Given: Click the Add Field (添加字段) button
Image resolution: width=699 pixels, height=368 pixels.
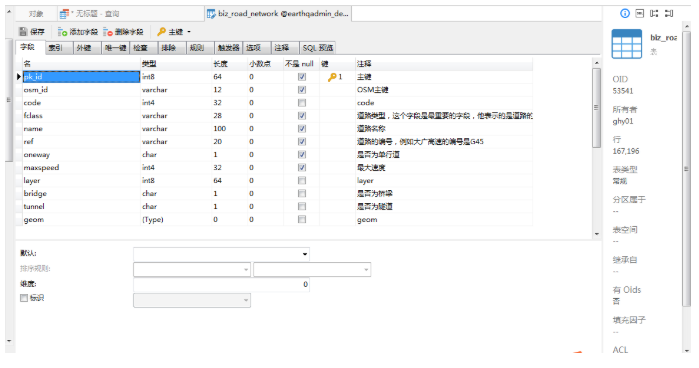Looking at the screenshot, I should click(78, 32).
